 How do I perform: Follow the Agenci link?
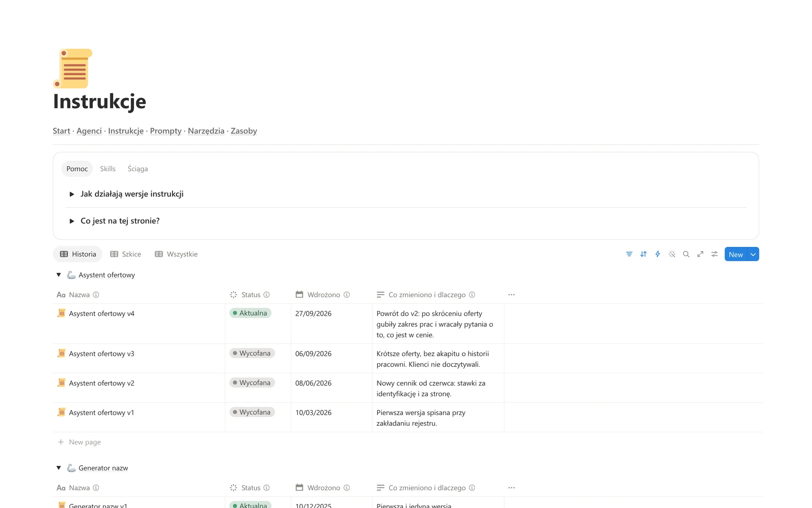89,131
